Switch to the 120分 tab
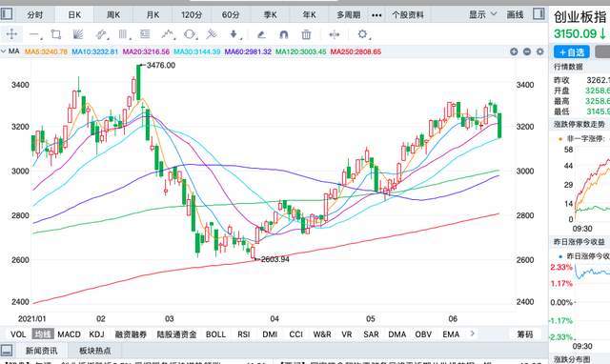 click(192, 15)
